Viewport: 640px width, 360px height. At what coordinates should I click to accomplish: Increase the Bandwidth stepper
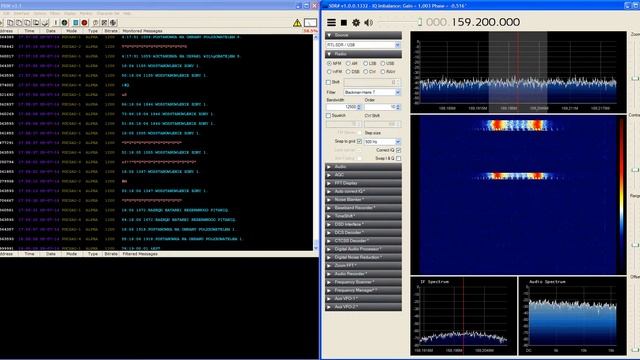click(x=359, y=105)
